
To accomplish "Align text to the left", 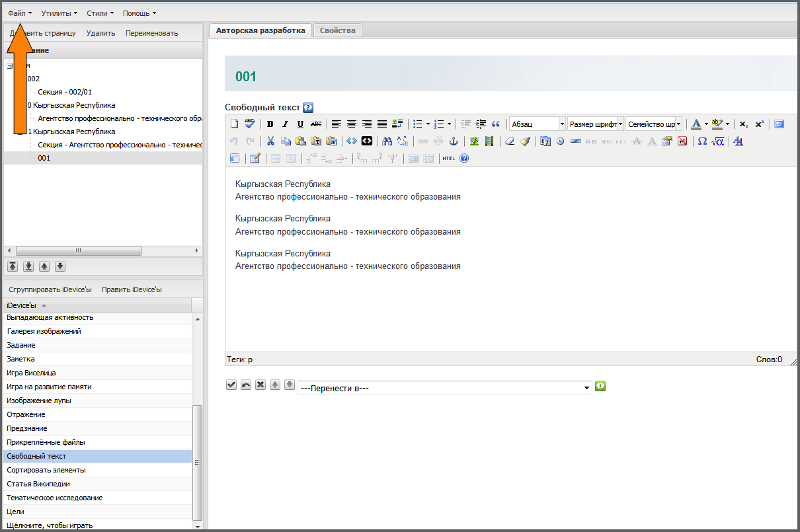I will (337, 124).
